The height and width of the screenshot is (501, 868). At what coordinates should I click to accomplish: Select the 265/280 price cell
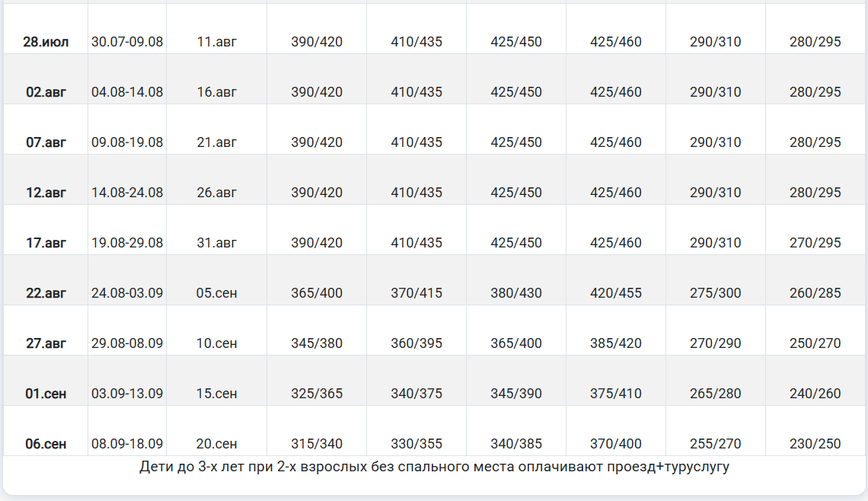(716, 394)
